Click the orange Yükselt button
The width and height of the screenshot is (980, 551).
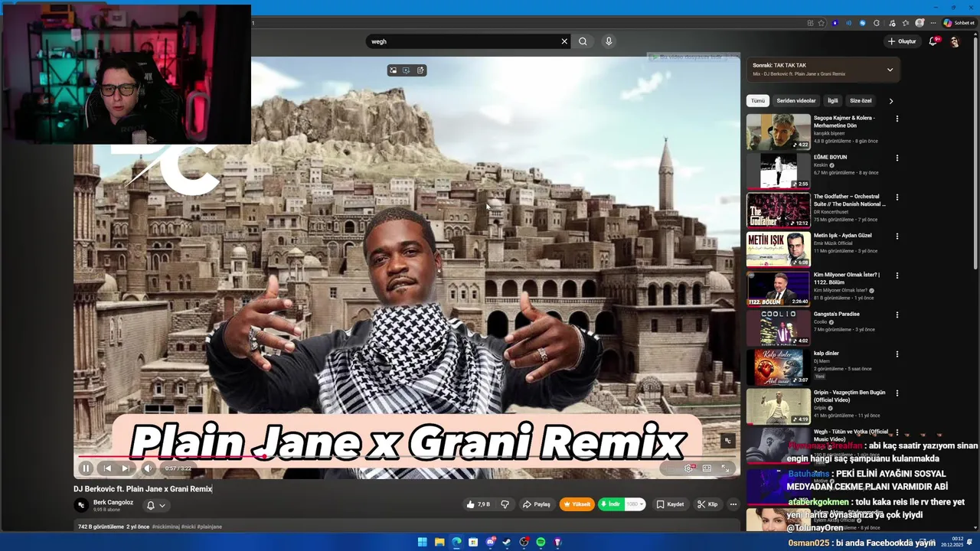[x=577, y=504]
